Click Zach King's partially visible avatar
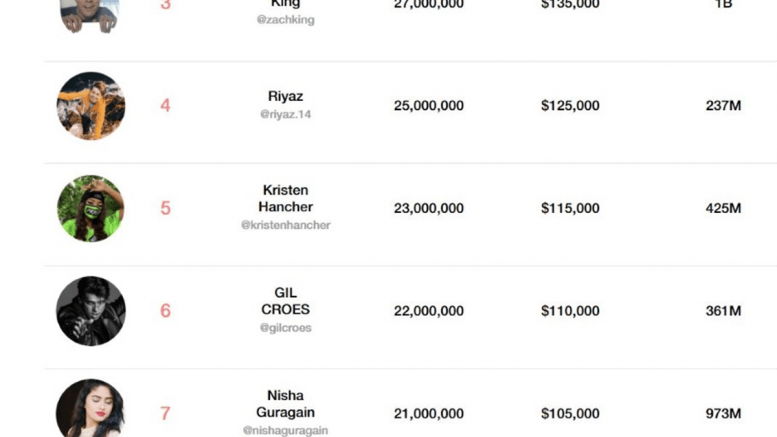This screenshot has height=437, width=777. coord(90,14)
